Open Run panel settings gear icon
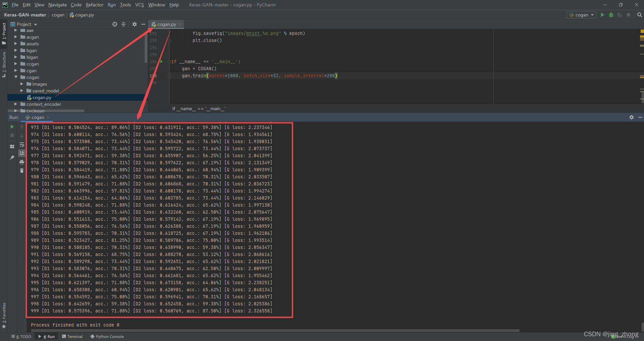644x341 pixels. [x=632, y=117]
